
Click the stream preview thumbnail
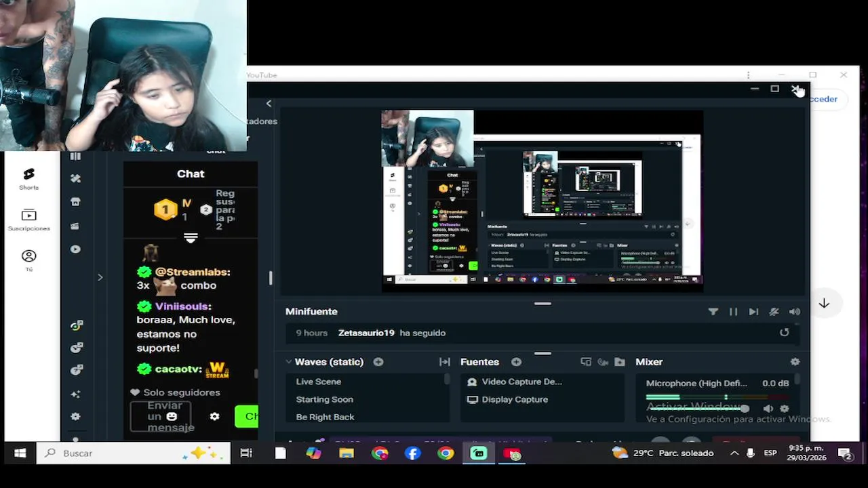(542, 201)
